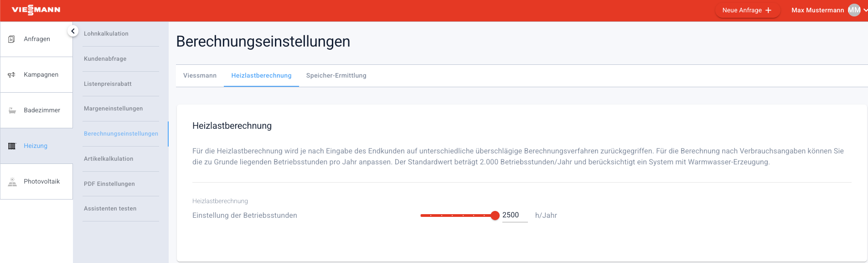The height and width of the screenshot is (263, 868).
Task: Open Lohnkalkulation settings
Action: [x=106, y=34]
